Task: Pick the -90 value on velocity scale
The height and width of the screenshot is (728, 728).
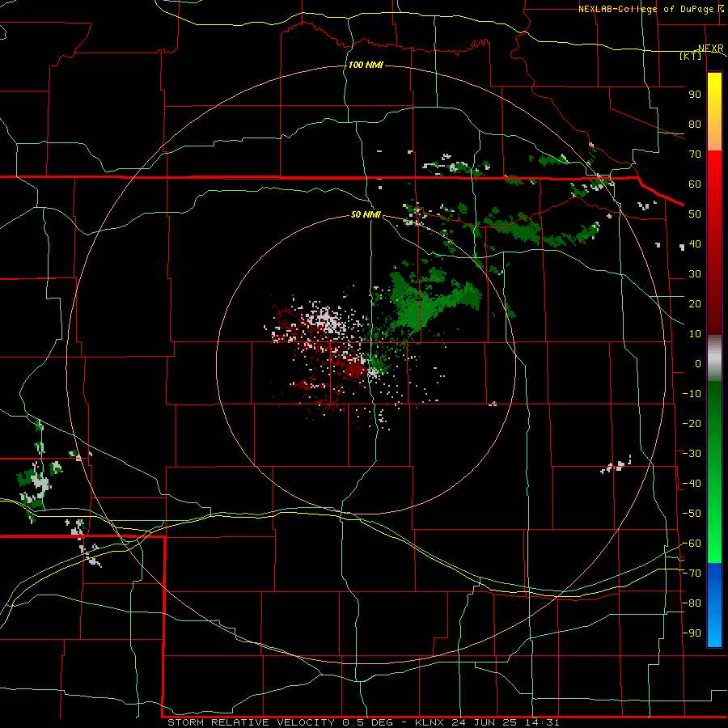Action: (692, 633)
